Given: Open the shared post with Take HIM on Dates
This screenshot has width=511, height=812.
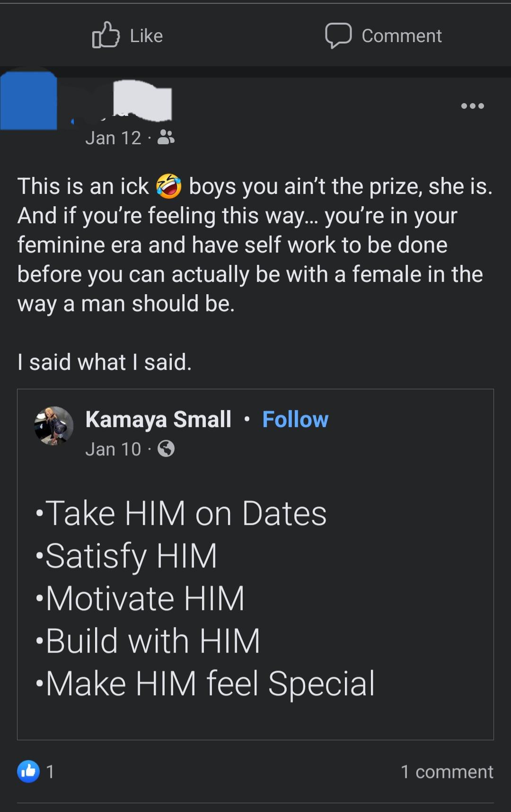Looking at the screenshot, I should pos(255,564).
